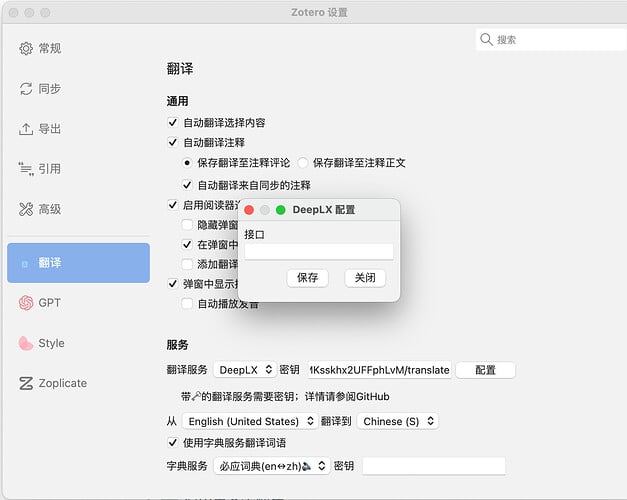The height and width of the screenshot is (500, 627).
Task: Click the key icon in the service hint
Action: pyautogui.click(x=196, y=396)
